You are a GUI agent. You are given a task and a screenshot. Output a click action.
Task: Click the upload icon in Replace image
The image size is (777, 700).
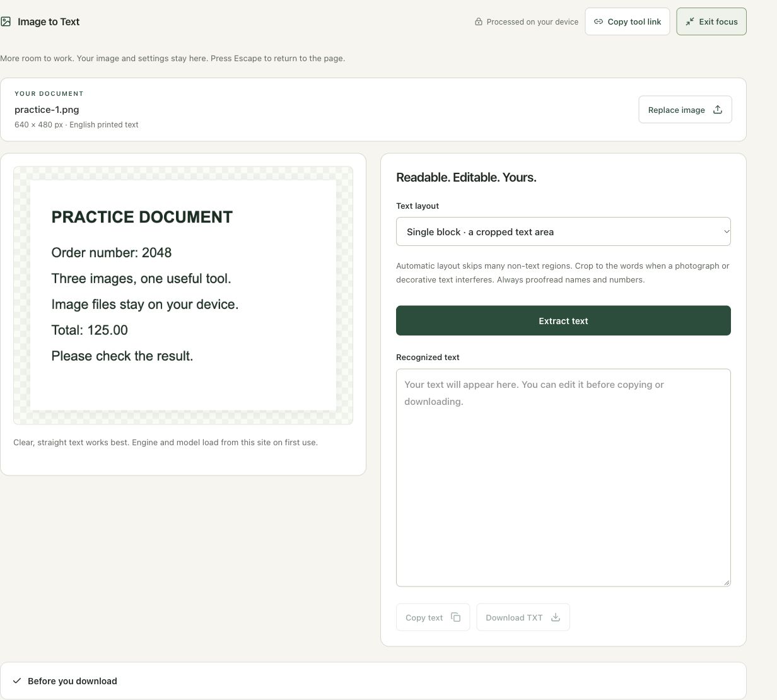click(x=718, y=110)
